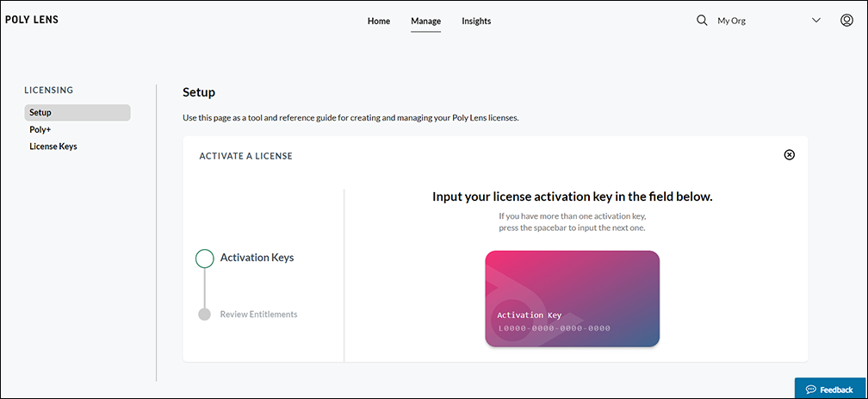Click the Feedback chat bubble icon
868x399 pixels.
tap(811, 390)
